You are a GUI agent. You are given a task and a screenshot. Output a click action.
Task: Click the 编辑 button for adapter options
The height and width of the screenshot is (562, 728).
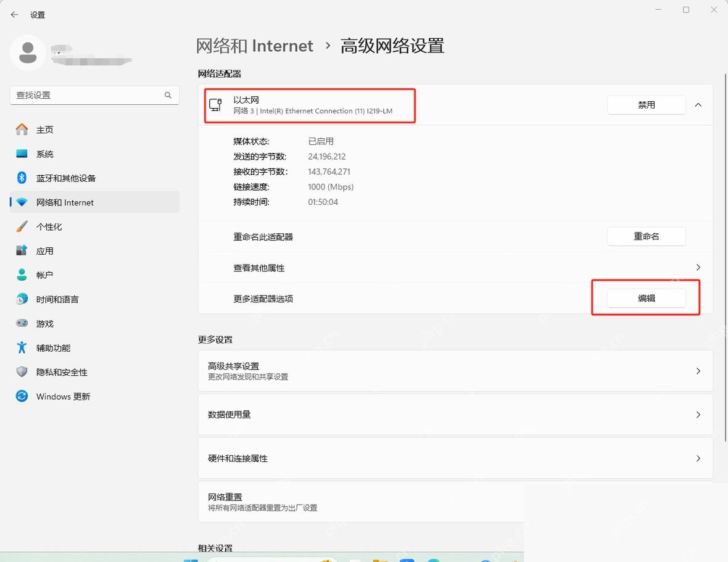pos(647,298)
